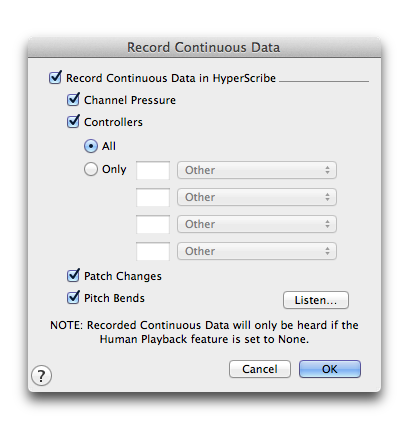Click the help question mark icon
409x428 pixels.
tap(41, 376)
